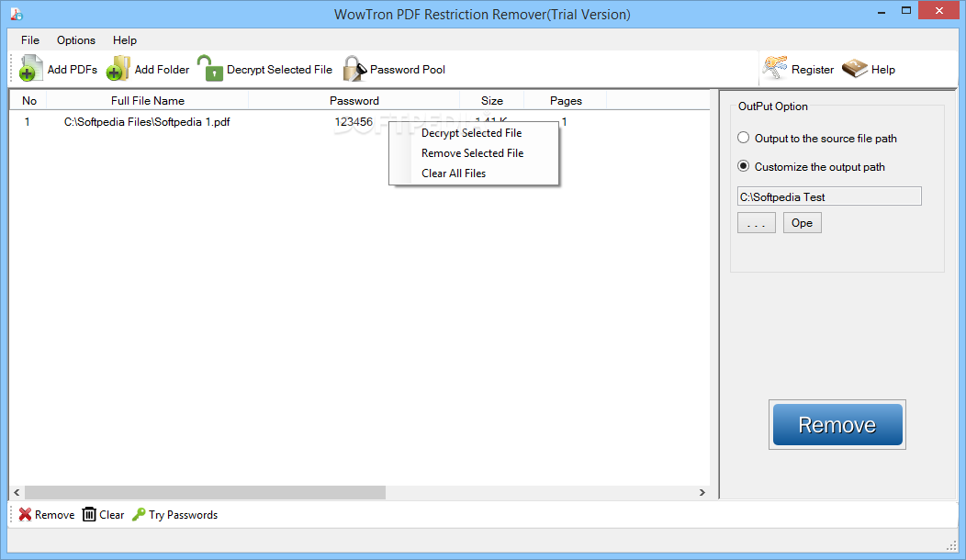Click the output path field C:\Softpedia Test

coord(829,196)
